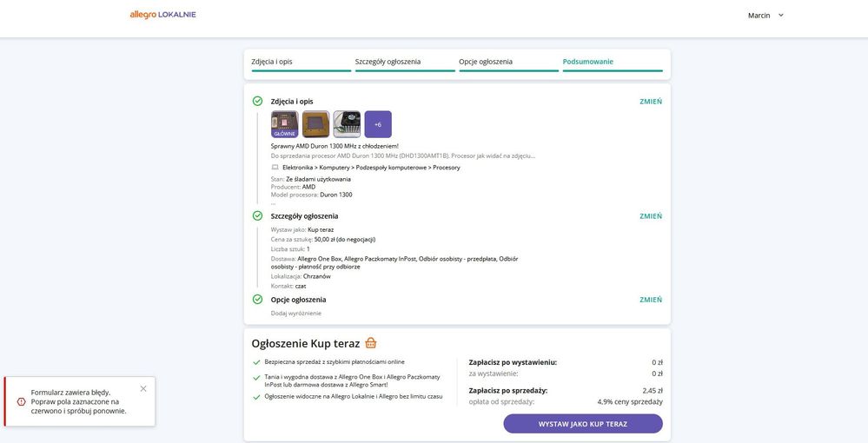Click the checkmark beside Ogłoszenie widoczne na Allegro

coord(256,397)
